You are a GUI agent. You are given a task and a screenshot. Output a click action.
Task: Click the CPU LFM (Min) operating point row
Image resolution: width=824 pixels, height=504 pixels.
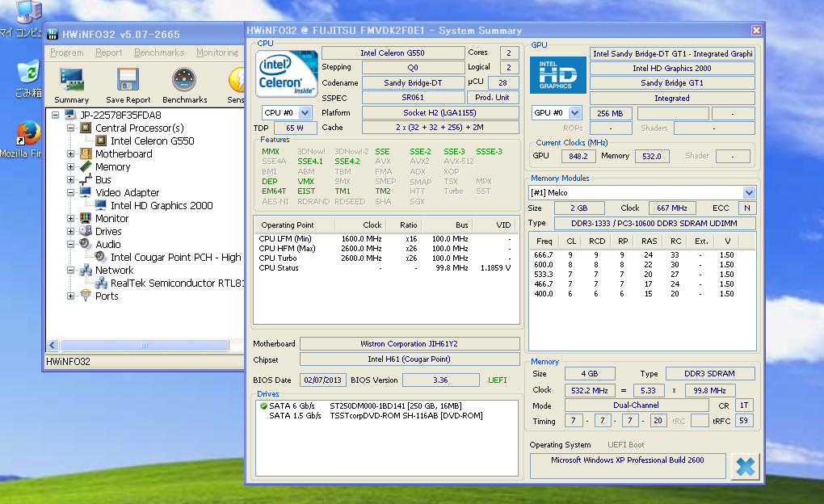(385, 238)
